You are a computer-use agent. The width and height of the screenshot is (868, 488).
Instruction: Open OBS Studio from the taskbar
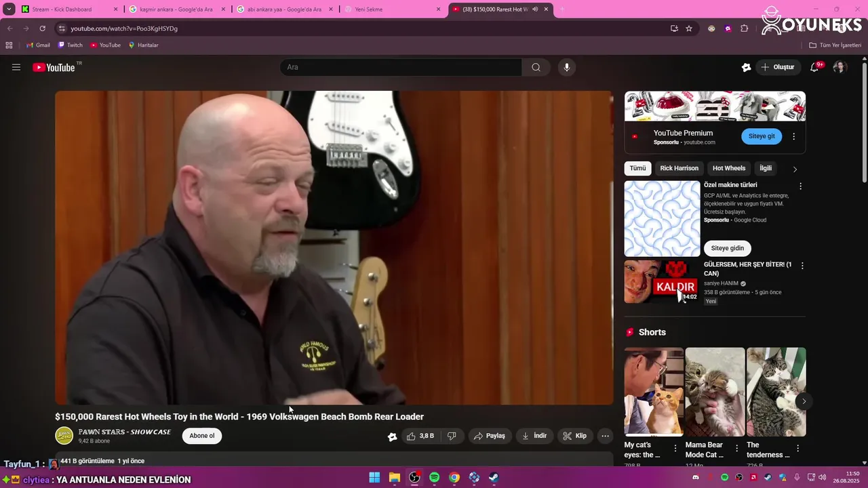414,478
